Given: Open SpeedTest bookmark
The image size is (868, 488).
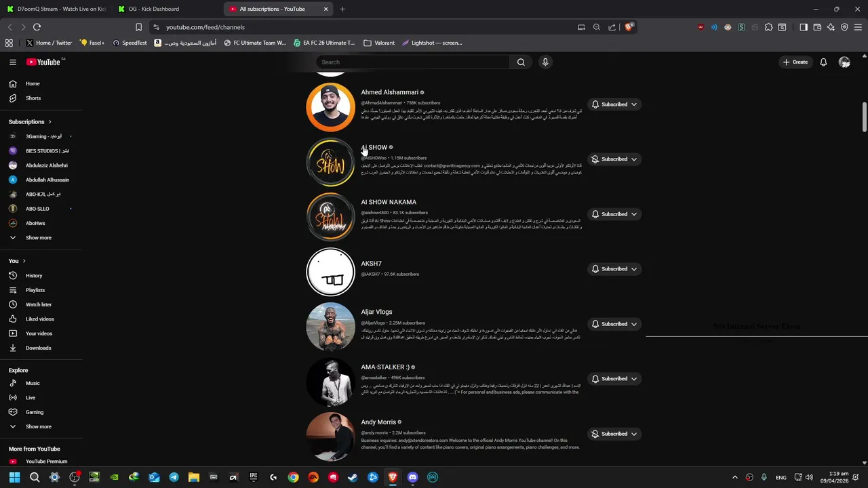Looking at the screenshot, I should tap(130, 43).
